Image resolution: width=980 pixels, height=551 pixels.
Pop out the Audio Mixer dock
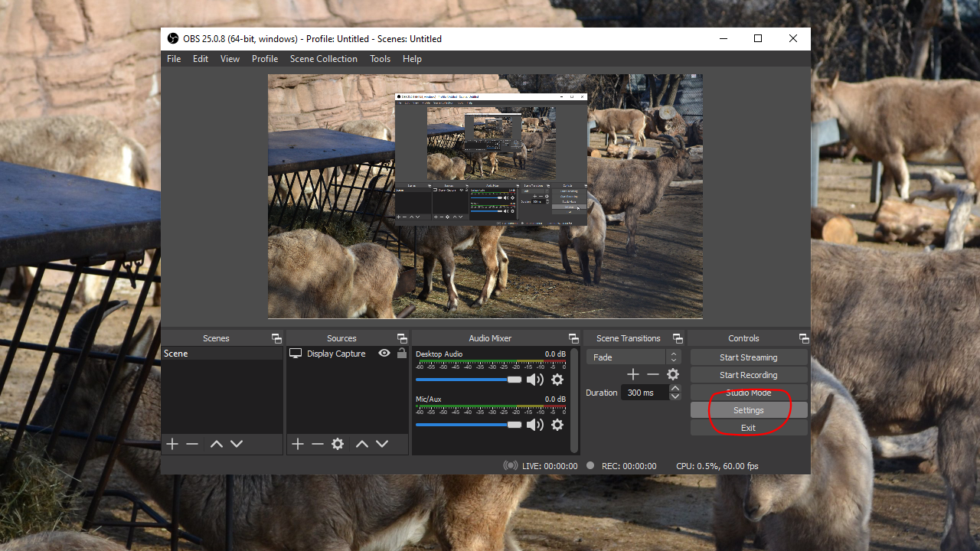(573, 338)
